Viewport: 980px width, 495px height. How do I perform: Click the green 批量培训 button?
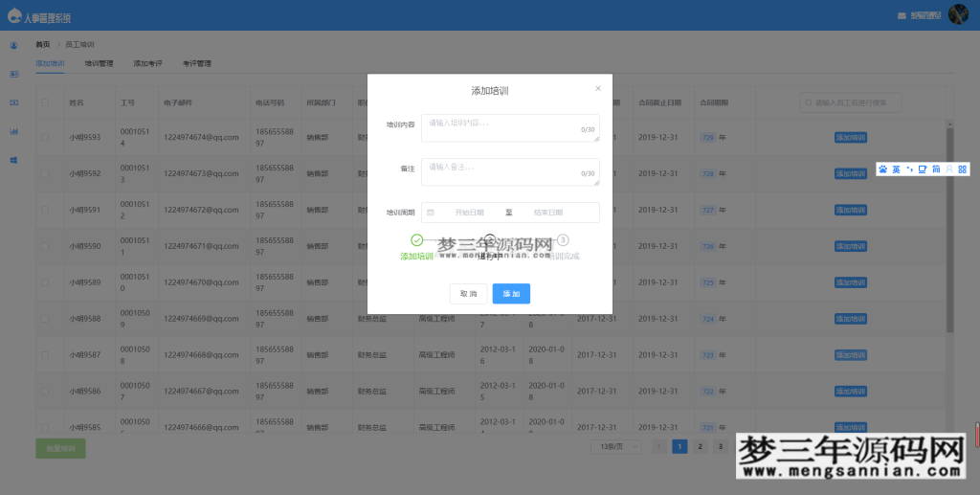tap(60, 449)
